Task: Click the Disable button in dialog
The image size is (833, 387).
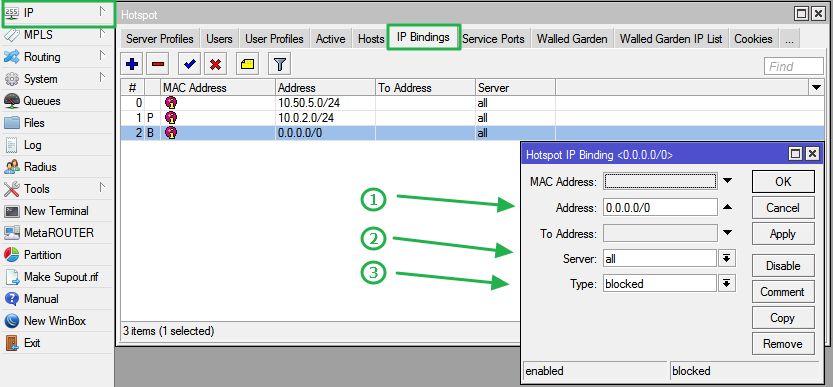Action: click(783, 266)
